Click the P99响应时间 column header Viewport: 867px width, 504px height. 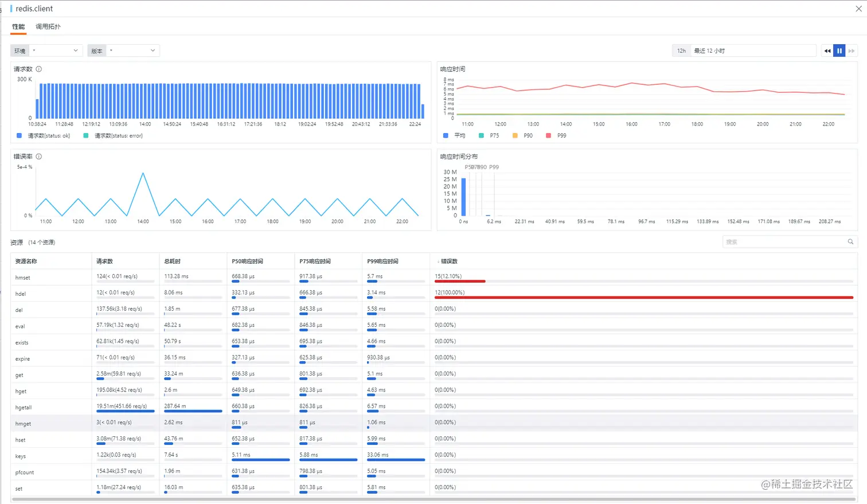382,261
